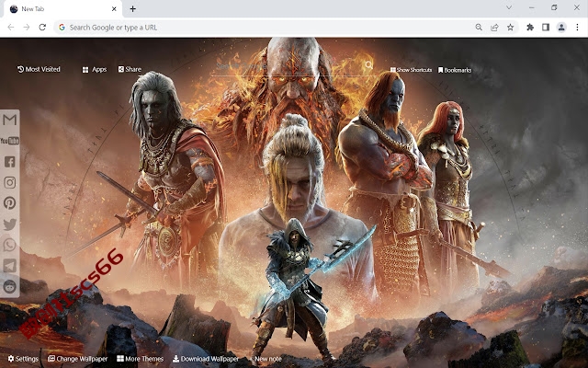Share this page icon in address bar
This screenshot has width=588, height=368.
pos(494,27)
